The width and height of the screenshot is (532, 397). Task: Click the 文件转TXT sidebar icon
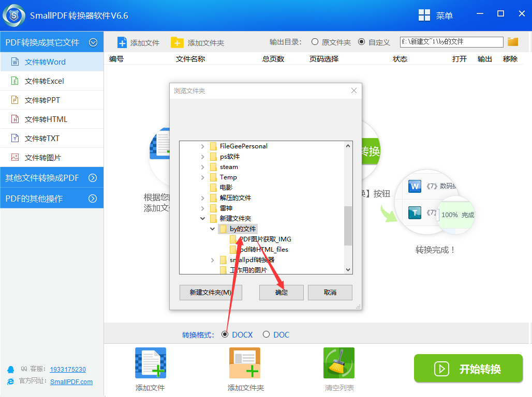(x=15, y=138)
